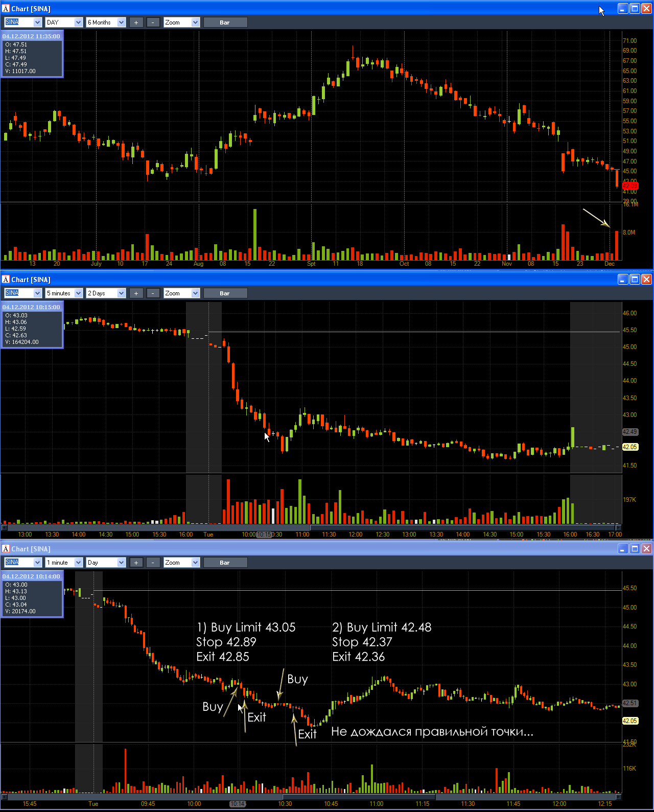Screen dimensions: 654x812
Task: Maximize the 1-minute chart window
Action: tap(635, 549)
